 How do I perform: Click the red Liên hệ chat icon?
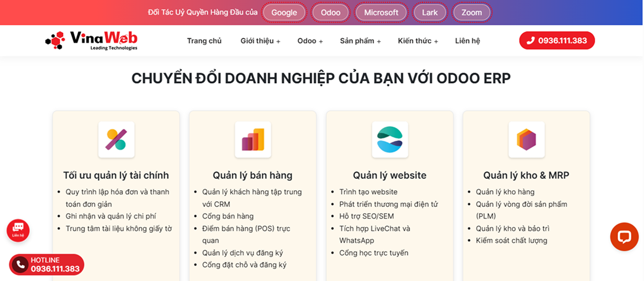click(x=18, y=230)
